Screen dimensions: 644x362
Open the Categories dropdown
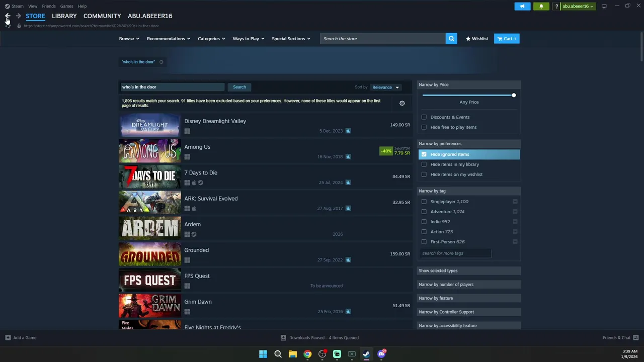[211, 39]
